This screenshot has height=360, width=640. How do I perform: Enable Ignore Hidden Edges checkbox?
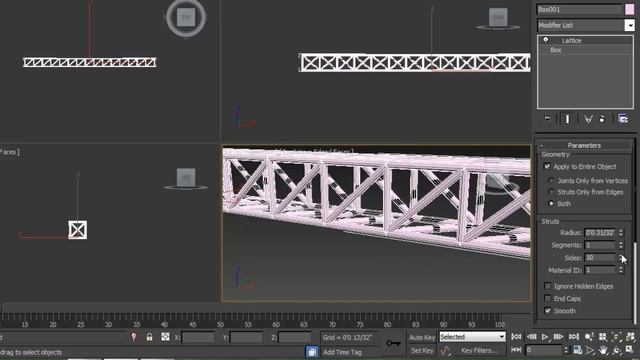(547, 286)
